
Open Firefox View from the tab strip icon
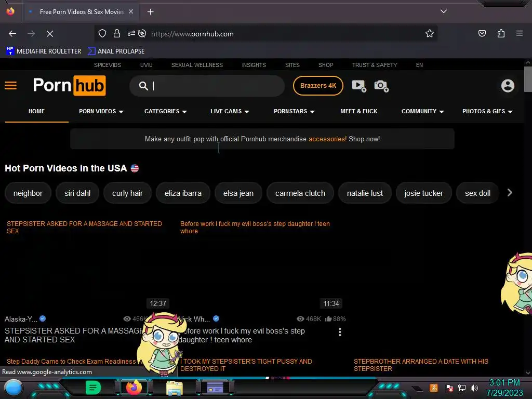(x=10, y=11)
